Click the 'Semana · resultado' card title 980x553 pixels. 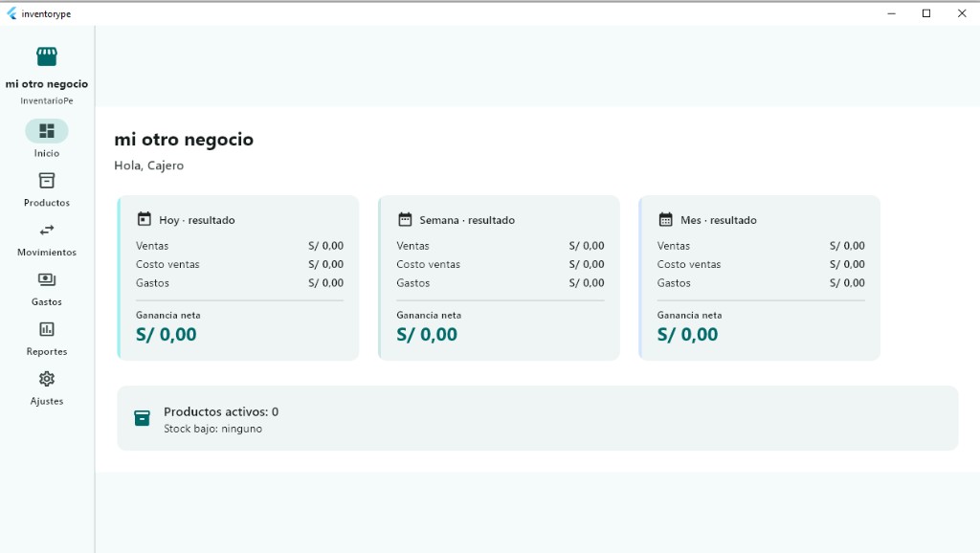[467, 220]
